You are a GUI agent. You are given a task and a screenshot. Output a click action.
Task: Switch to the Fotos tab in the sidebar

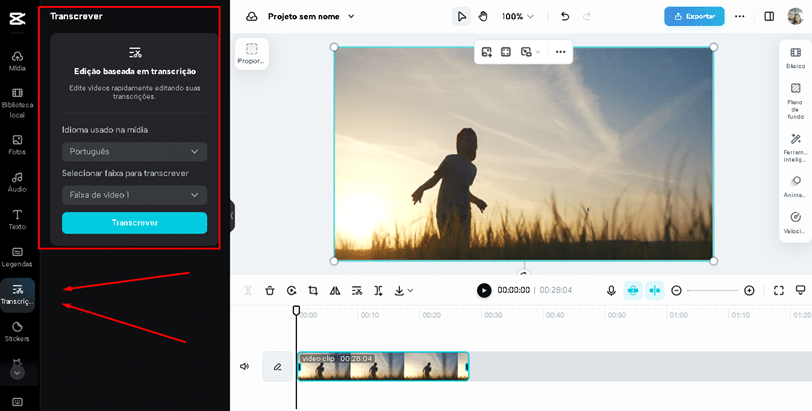(17, 144)
